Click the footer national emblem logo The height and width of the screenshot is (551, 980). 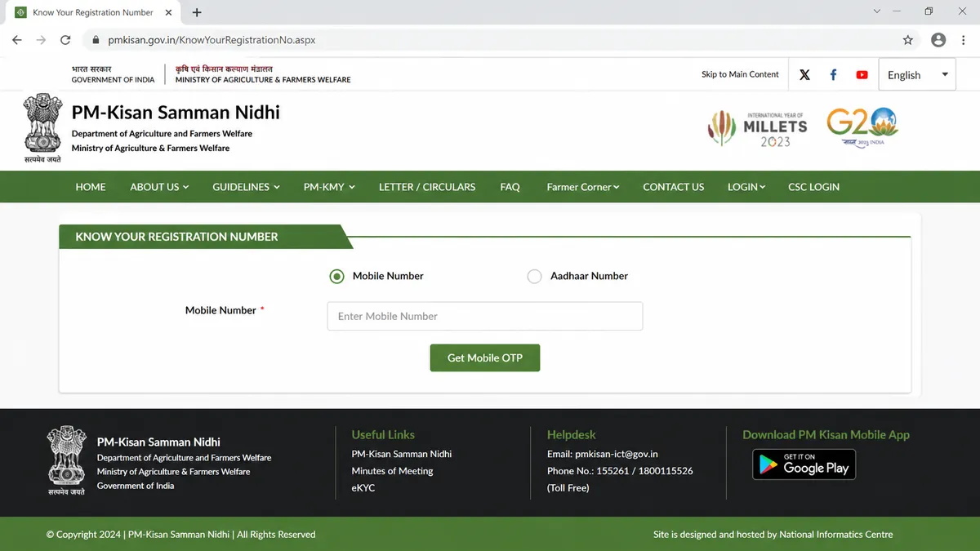(x=67, y=461)
